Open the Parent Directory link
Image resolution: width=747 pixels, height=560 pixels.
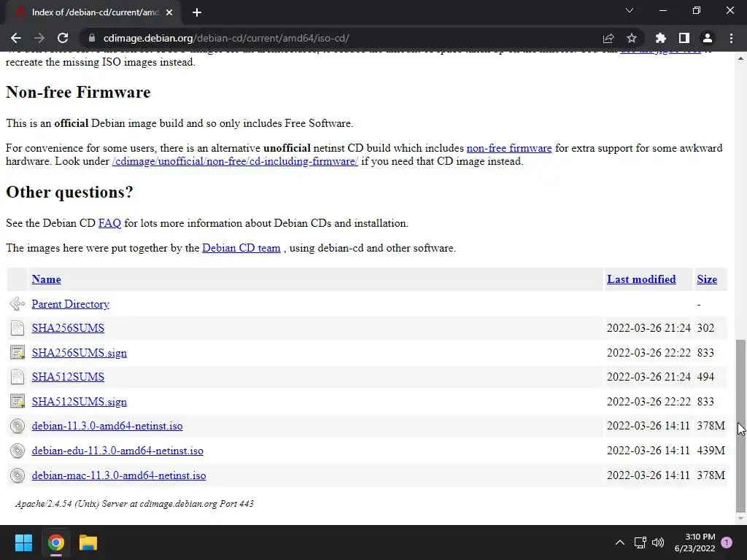[71, 304]
